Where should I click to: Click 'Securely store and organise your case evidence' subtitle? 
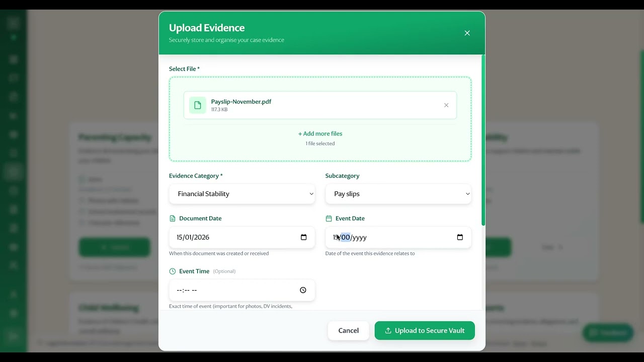tap(226, 40)
